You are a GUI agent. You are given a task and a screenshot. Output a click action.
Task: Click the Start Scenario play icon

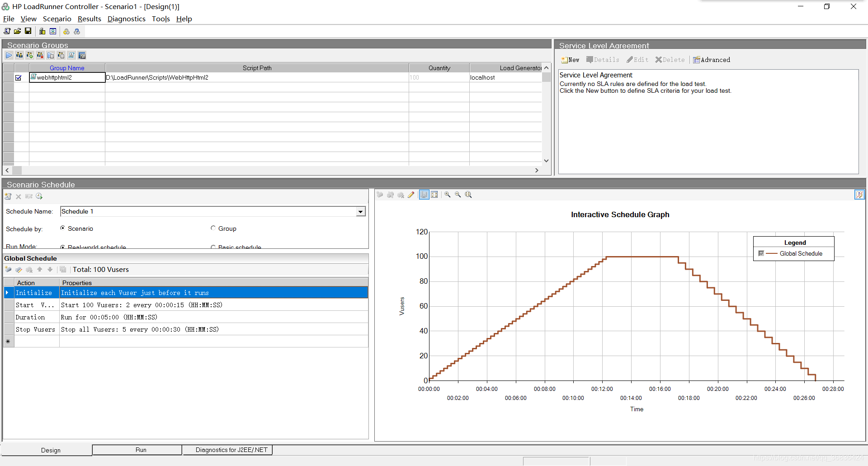(9, 55)
